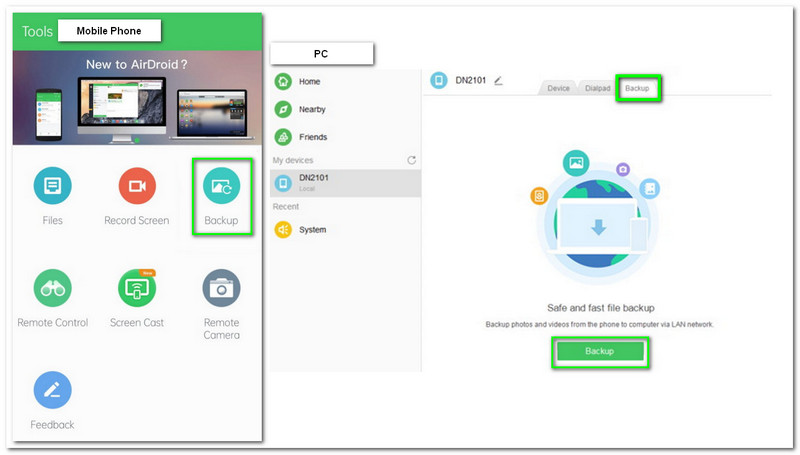
Task: Tap the New to AirDroid banner
Action: (x=137, y=97)
